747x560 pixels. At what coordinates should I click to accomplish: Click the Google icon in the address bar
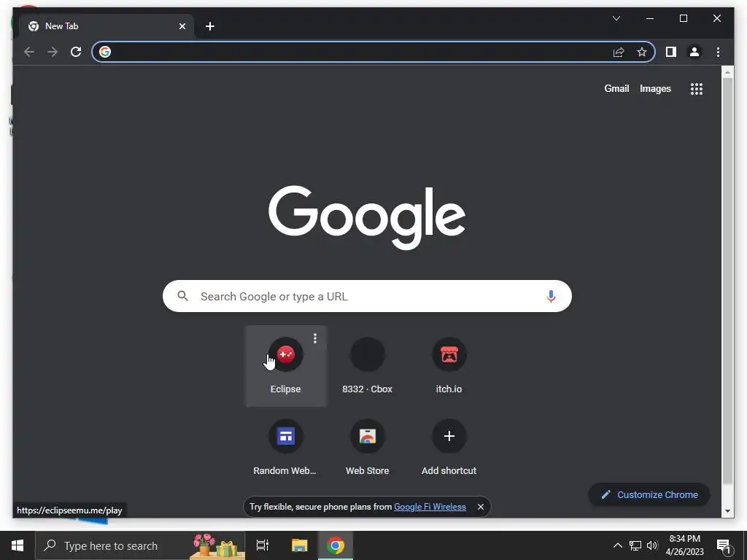point(105,52)
